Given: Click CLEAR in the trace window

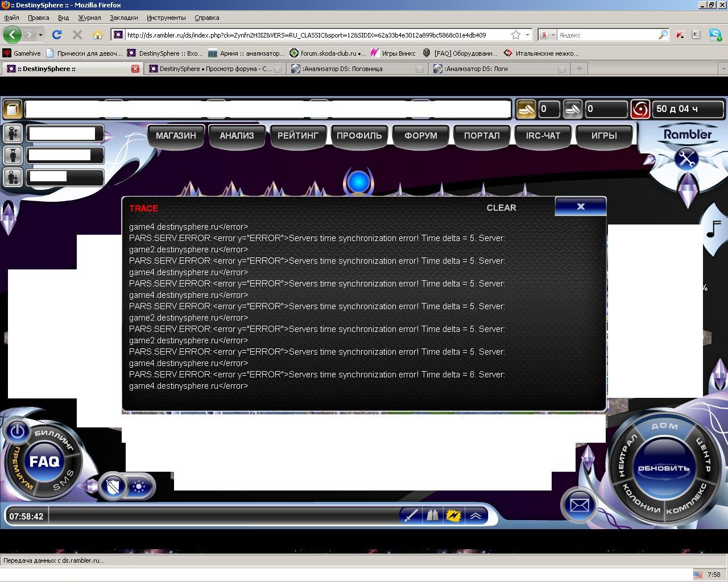Looking at the screenshot, I should (501, 208).
